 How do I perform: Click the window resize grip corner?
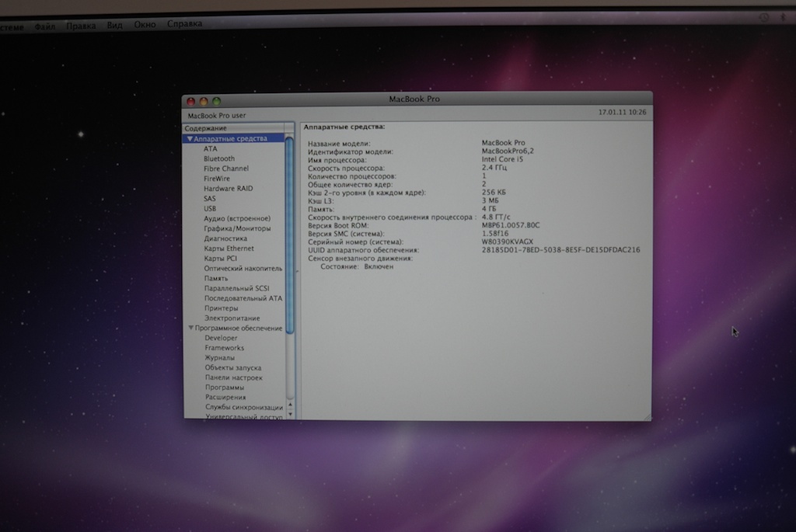coord(648,416)
